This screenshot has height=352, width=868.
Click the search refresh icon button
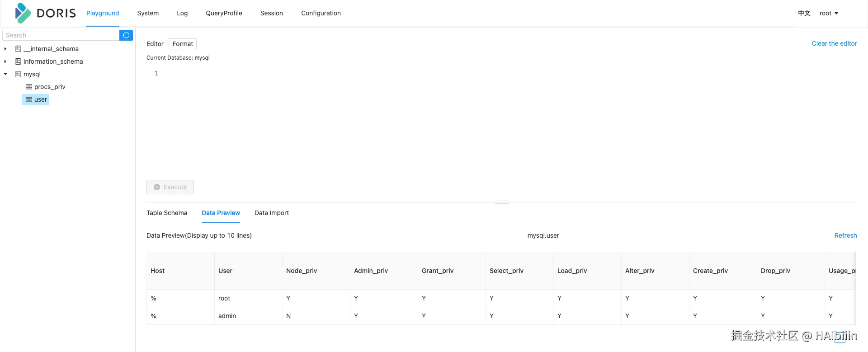coord(126,35)
